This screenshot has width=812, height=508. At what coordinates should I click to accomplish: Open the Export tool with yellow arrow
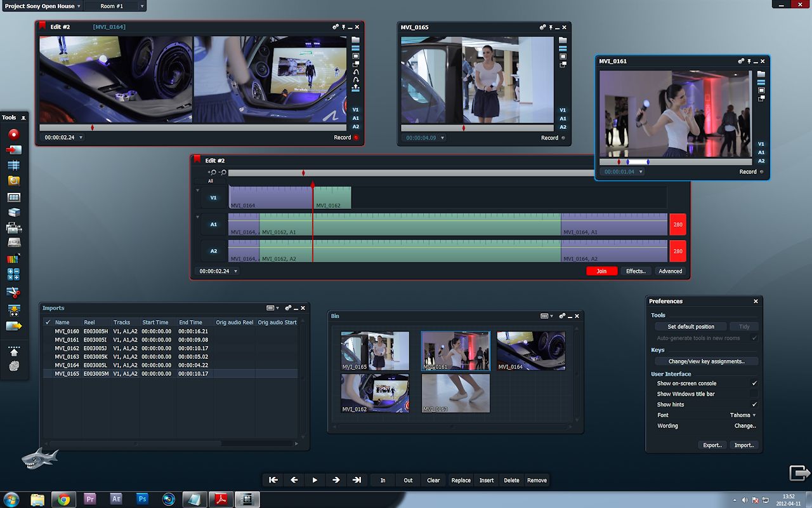point(13,326)
